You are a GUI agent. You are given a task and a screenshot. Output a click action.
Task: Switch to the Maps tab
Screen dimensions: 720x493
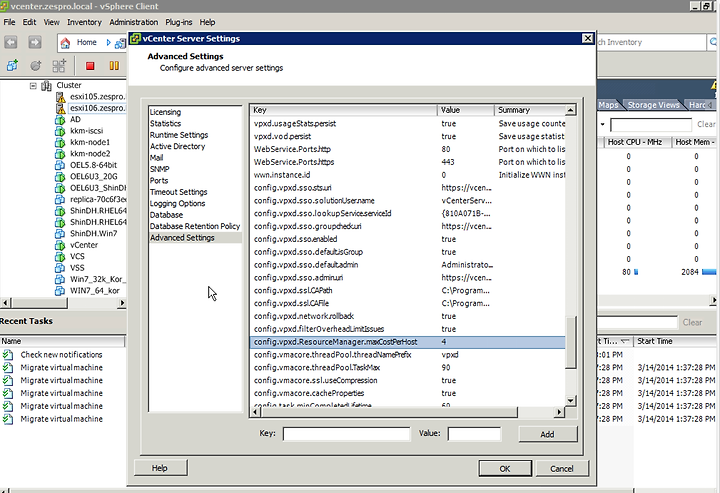click(x=608, y=105)
